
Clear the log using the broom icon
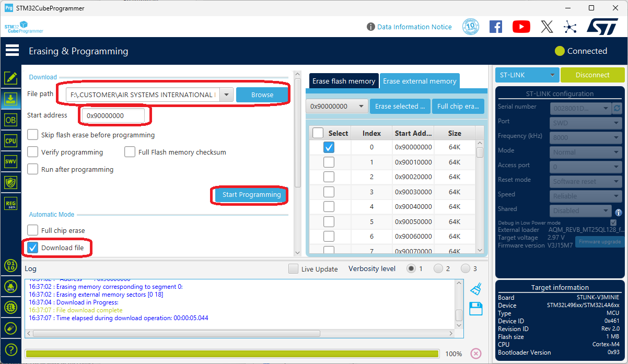click(x=475, y=288)
